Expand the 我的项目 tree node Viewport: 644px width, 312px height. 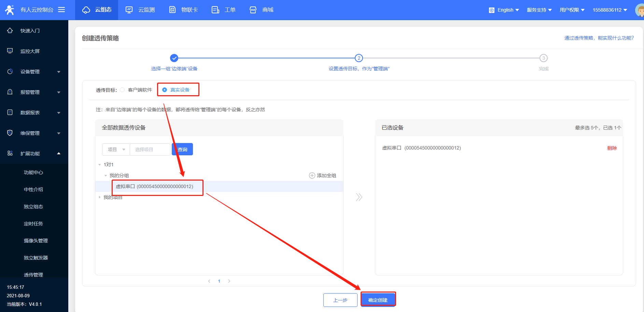click(100, 197)
